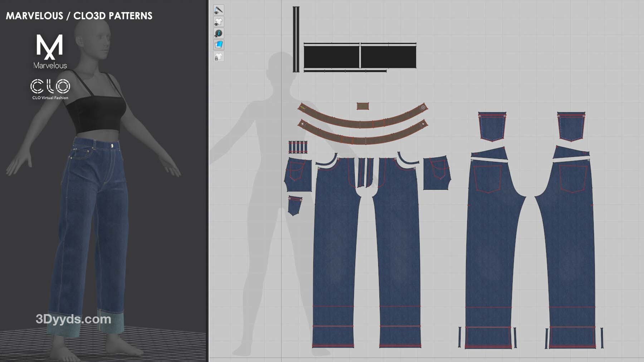Click the lock garment shirt-padlock icon
Screen dimensions: 644x362
(219, 56)
